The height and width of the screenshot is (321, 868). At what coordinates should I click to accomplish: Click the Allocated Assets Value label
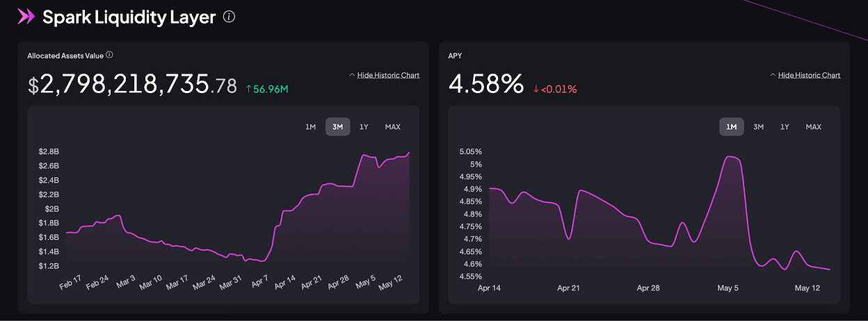65,55
